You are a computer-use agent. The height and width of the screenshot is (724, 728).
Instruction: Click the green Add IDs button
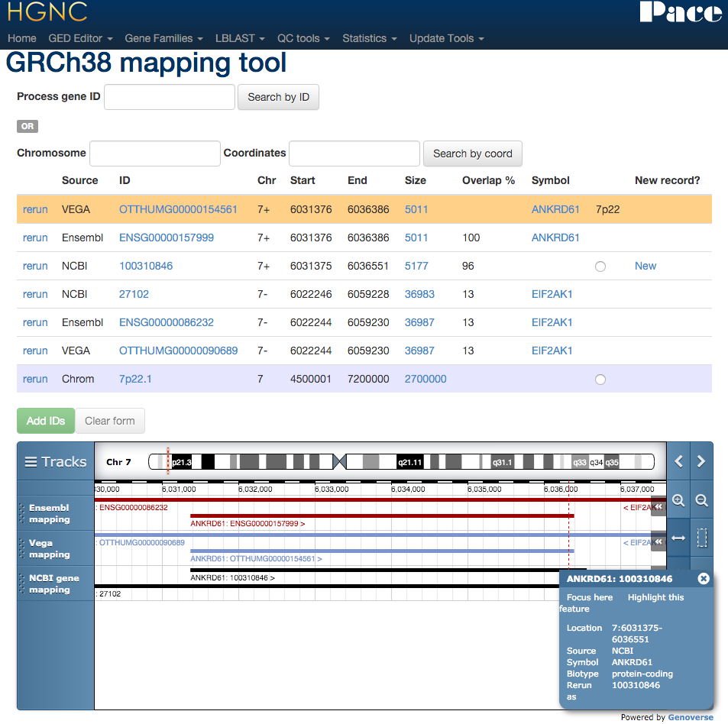tap(46, 421)
